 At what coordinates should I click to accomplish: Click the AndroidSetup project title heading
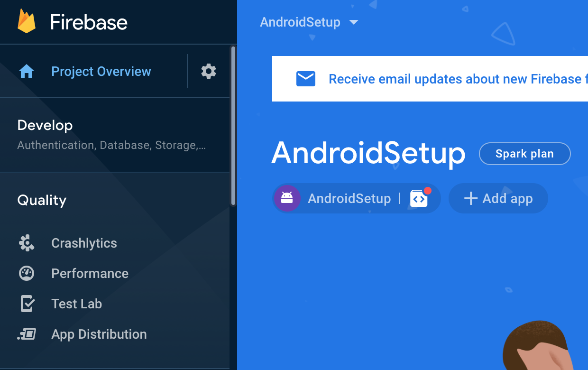coord(368,154)
